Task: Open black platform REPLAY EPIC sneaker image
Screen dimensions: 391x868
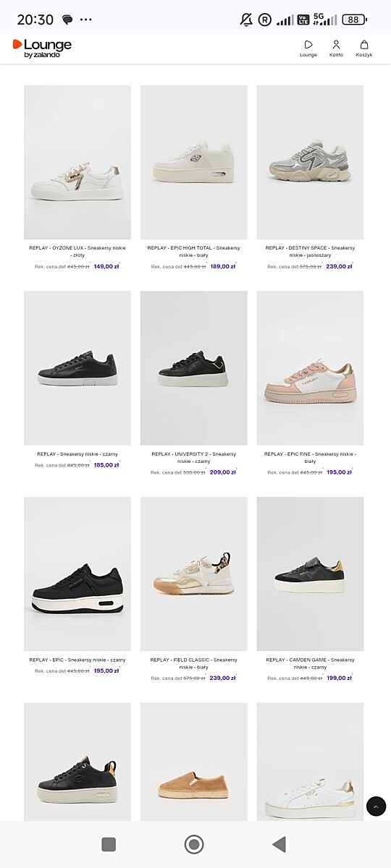Action: pos(77,574)
